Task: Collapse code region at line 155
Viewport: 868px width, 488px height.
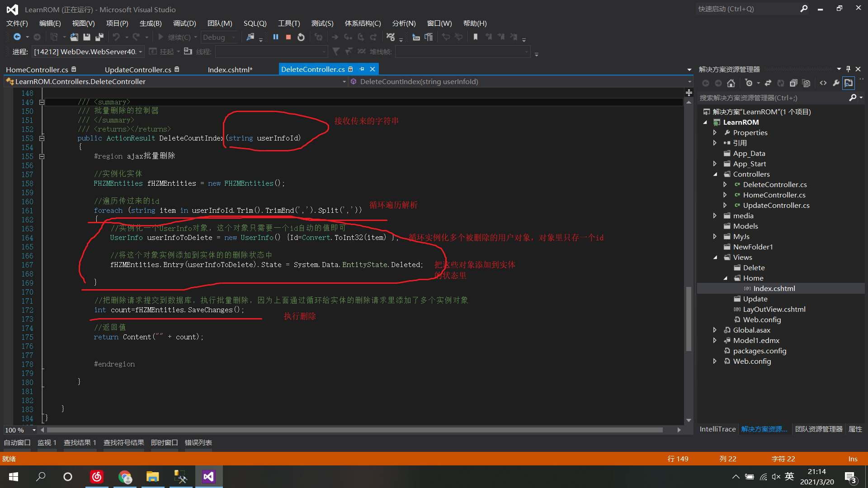Action: (x=42, y=156)
